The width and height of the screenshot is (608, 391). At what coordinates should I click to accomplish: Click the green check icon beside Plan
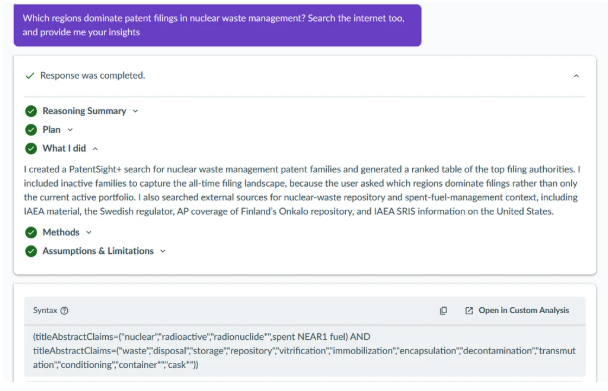[x=31, y=130]
